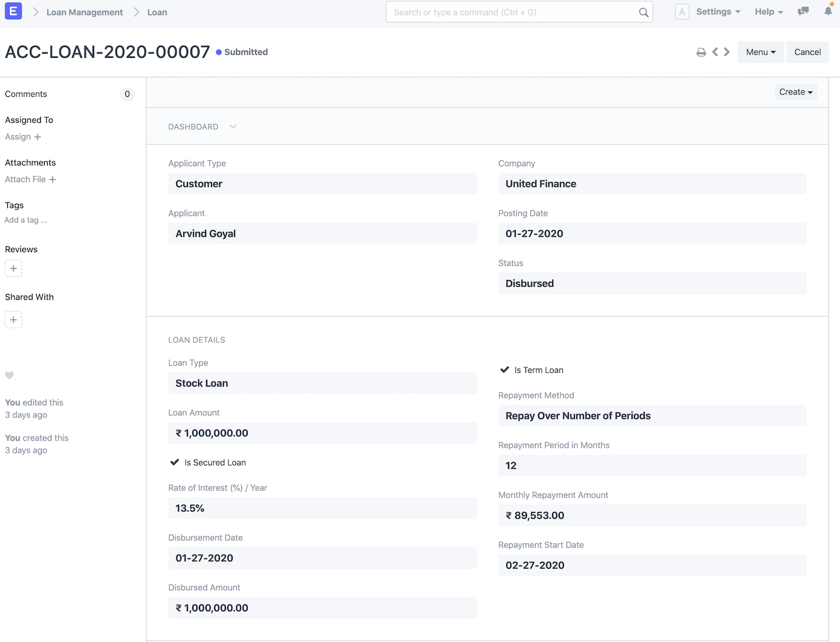Uncheck the Is Secured Loan checkbox
Viewport: 840px width, 642px height.
(x=175, y=462)
